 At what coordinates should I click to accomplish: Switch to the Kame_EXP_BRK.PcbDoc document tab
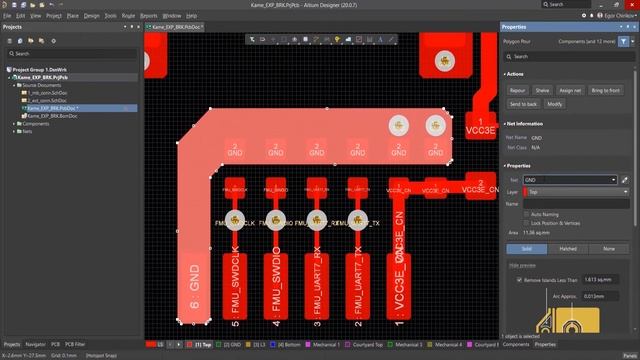coord(175,27)
